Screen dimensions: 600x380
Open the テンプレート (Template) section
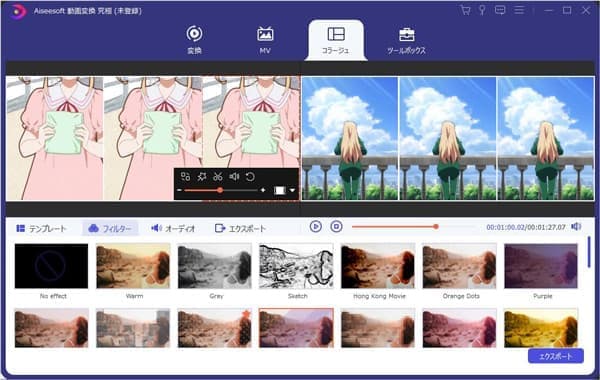41,228
